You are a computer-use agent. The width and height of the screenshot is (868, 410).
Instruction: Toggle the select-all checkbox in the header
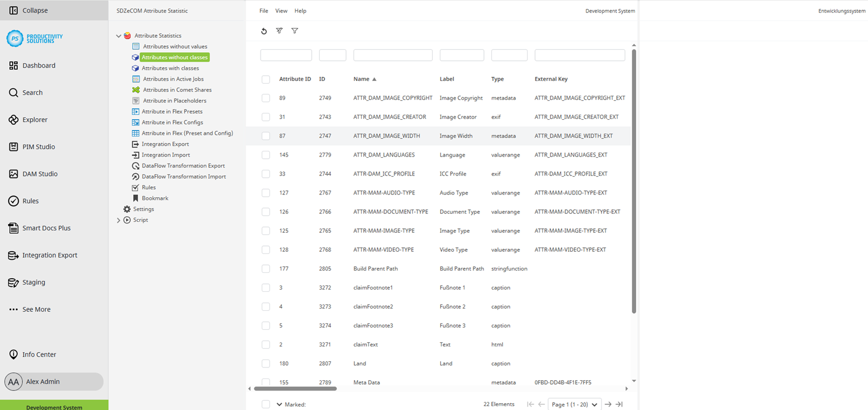pyautogui.click(x=266, y=79)
